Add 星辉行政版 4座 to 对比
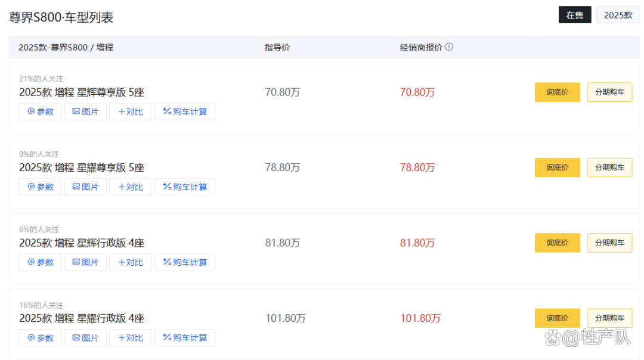644x360 pixels. click(130, 262)
